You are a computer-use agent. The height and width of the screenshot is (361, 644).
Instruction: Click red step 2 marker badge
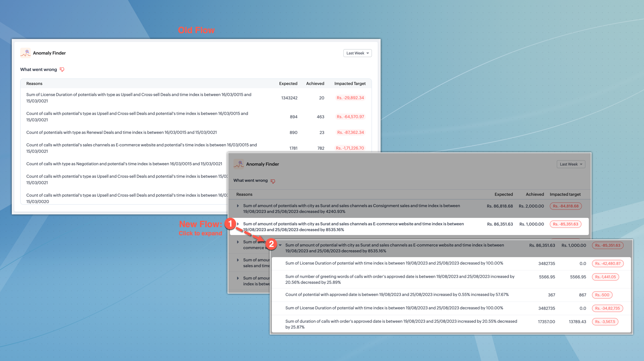click(271, 244)
